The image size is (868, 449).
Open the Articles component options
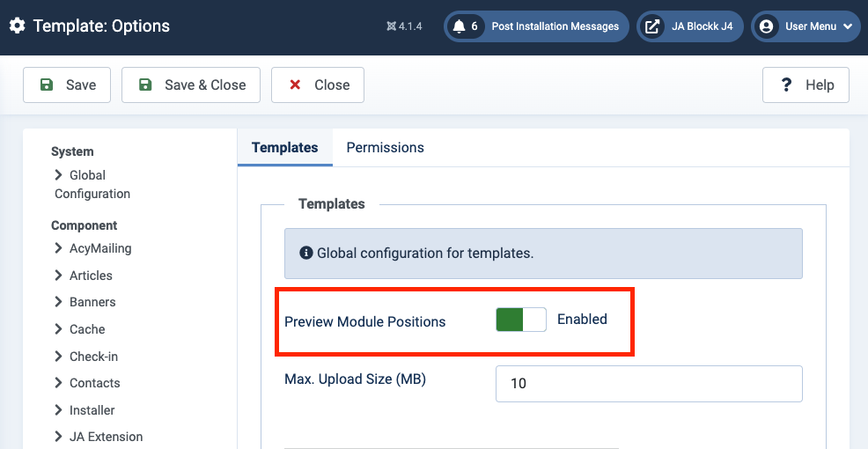click(x=91, y=276)
